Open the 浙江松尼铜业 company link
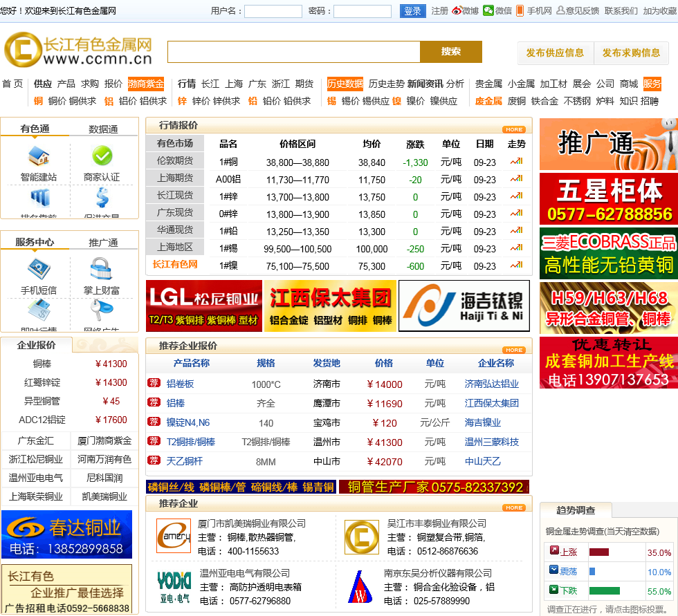Image resolution: width=678 pixels, height=616 pixels. click(36, 459)
